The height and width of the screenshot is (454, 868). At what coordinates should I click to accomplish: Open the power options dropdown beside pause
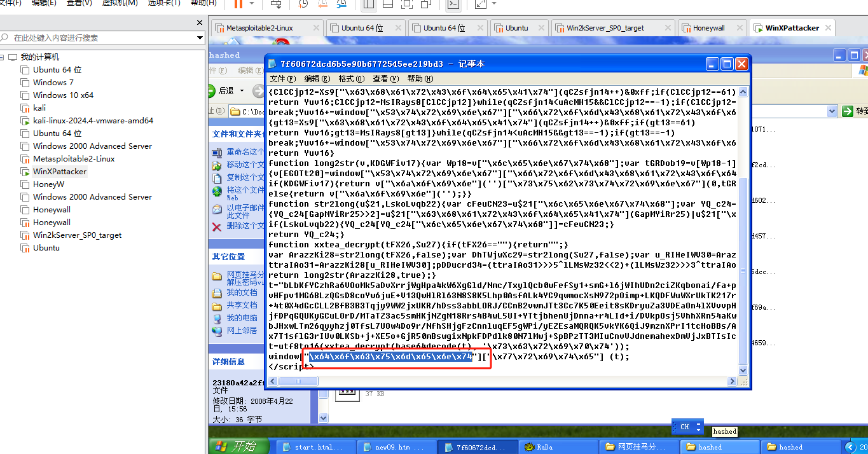[x=253, y=4]
